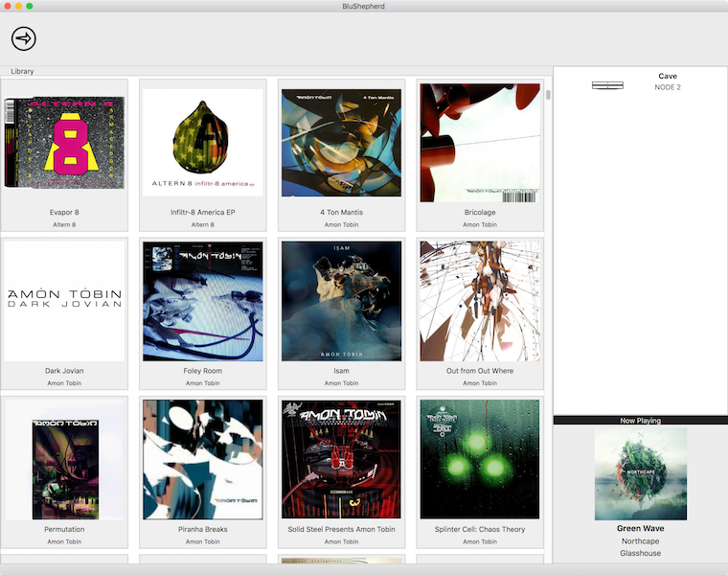Click the Now Playing header bar
Viewport: 728px width, 575px height.
click(x=640, y=421)
